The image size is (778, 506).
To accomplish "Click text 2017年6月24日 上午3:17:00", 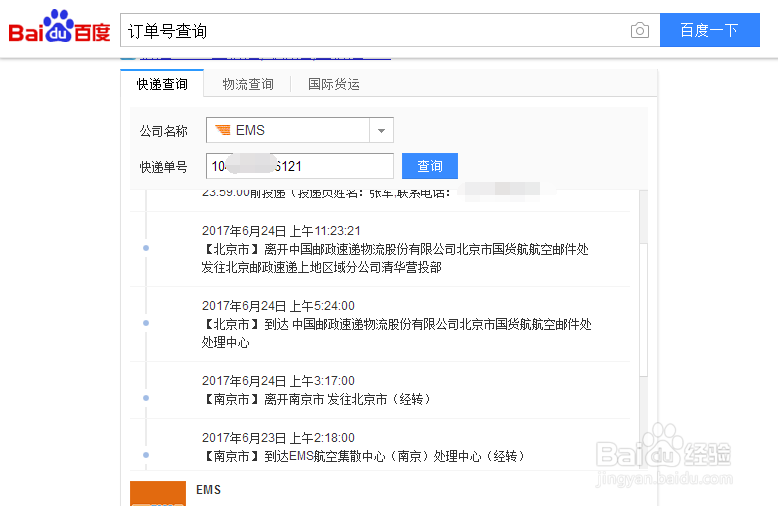I will tap(278, 380).
